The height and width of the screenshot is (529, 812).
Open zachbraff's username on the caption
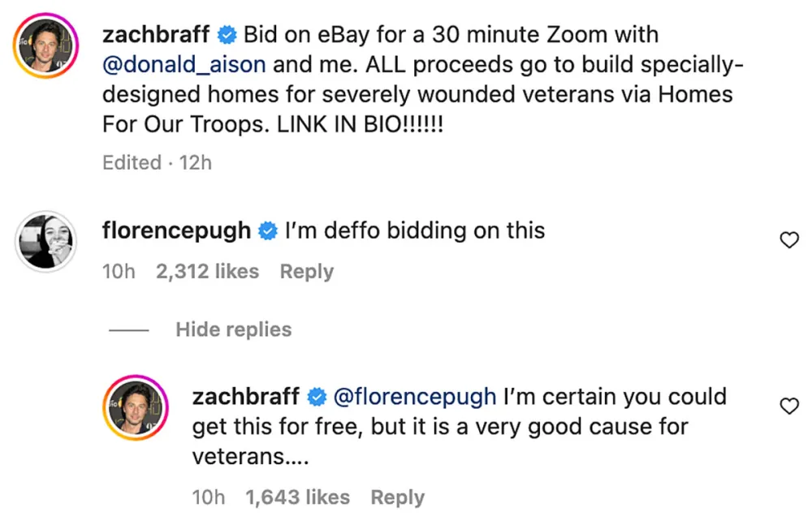pyautogui.click(x=156, y=35)
